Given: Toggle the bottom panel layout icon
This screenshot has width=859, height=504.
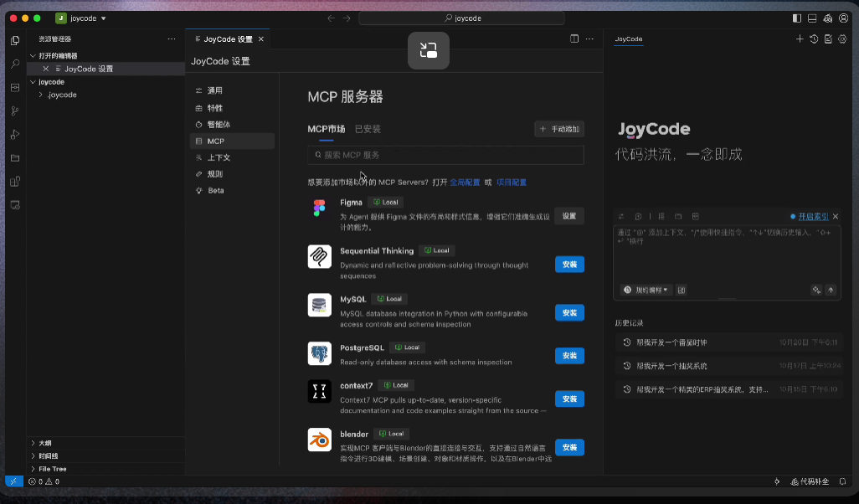Looking at the screenshot, I should (x=812, y=18).
